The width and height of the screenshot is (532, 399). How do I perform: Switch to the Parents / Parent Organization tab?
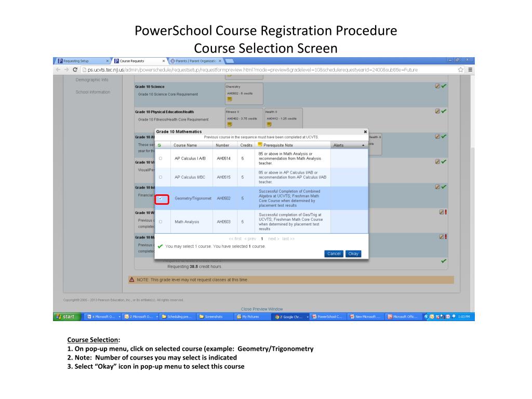click(196, 61)
